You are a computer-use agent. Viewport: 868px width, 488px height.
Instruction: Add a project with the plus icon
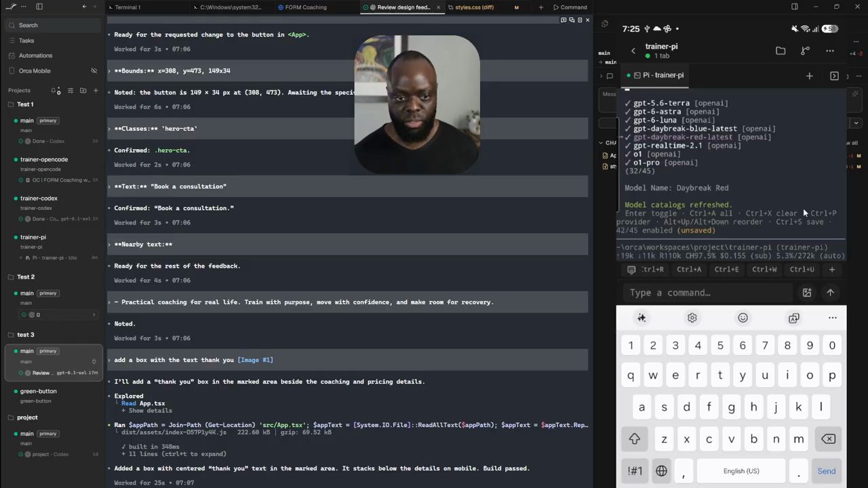[x=96, y=90]
